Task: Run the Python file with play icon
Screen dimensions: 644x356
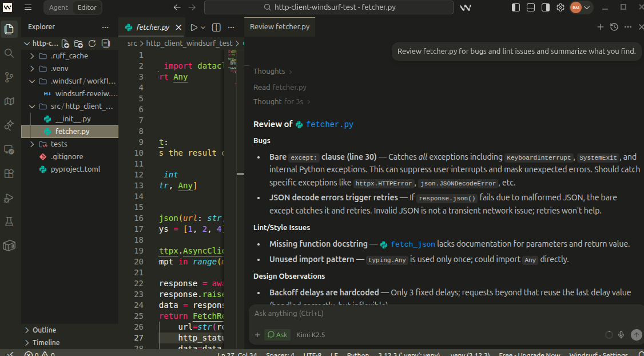Action: tap(194, 27)
